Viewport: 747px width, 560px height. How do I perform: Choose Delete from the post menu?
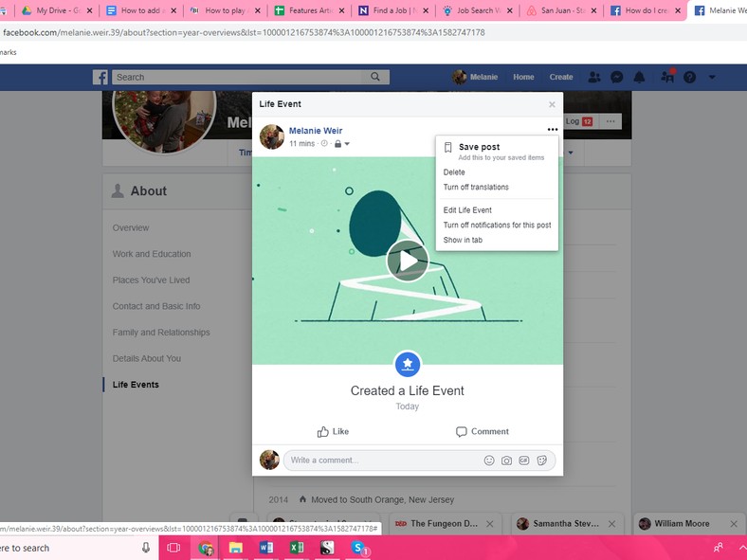click(x=454, y=172)
